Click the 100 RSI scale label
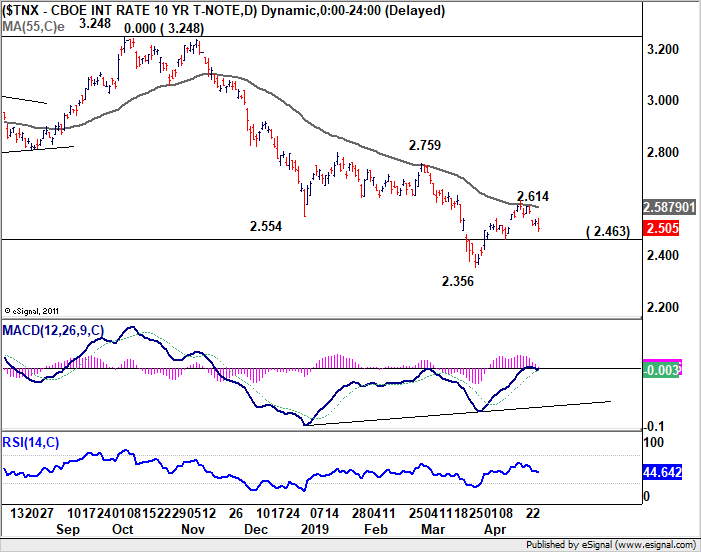This screenshot has width=701, height=552. [653, 442]
